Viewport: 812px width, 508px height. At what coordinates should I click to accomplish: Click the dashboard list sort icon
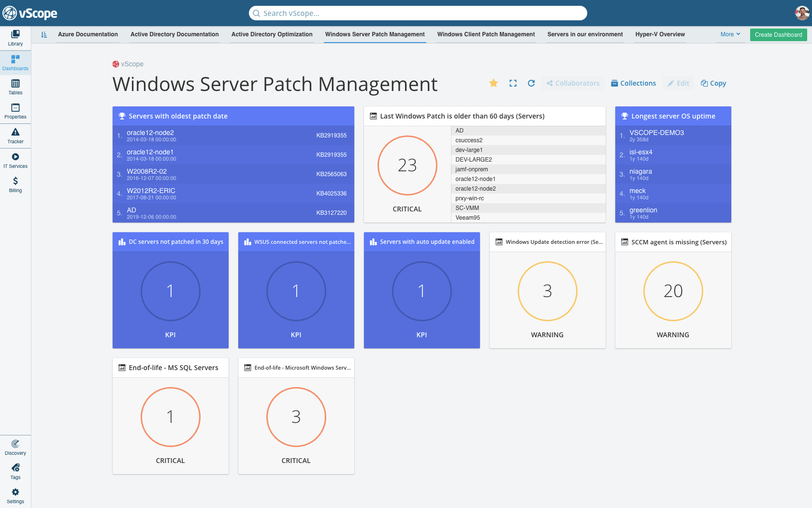(x=44, y=34)
